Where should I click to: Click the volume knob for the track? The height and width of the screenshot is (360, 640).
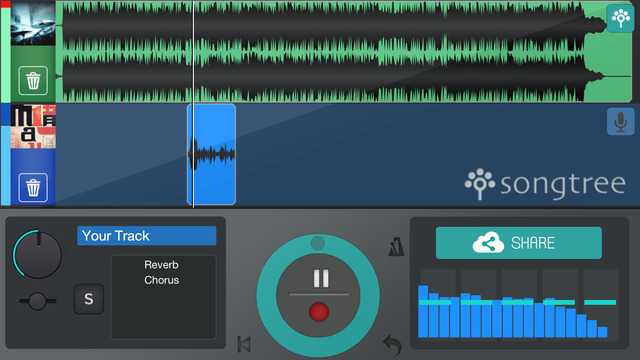38,255
